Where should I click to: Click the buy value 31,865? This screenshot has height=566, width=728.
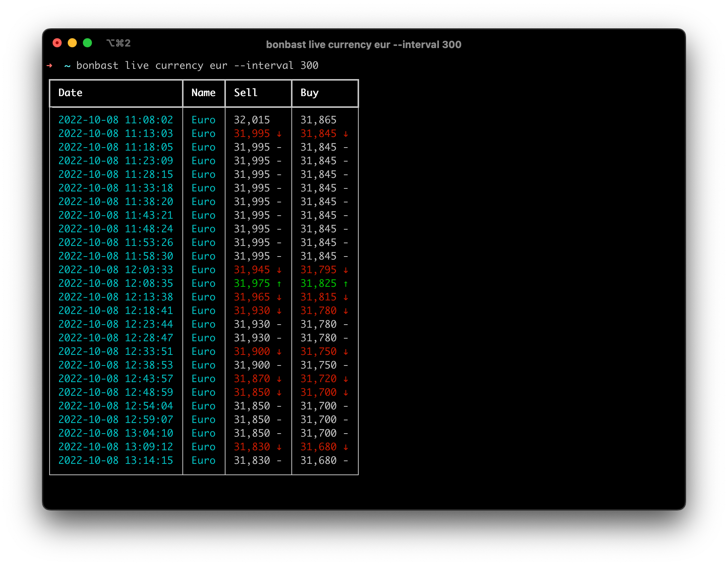pos(319,120)
